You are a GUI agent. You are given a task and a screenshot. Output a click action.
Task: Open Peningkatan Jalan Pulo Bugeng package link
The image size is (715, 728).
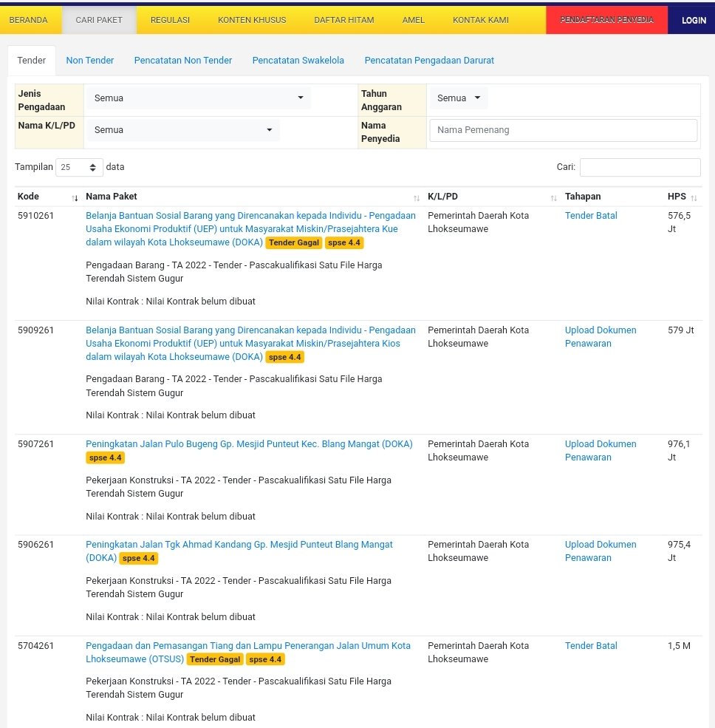click(249, 444)
